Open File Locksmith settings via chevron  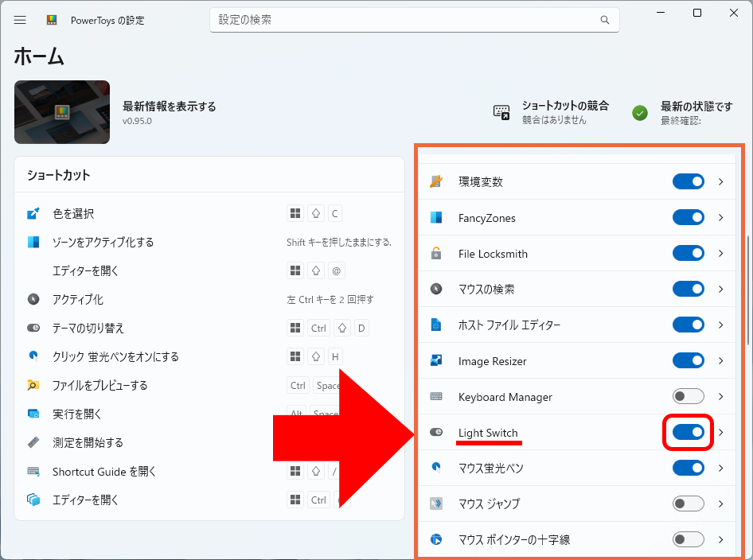721,254
